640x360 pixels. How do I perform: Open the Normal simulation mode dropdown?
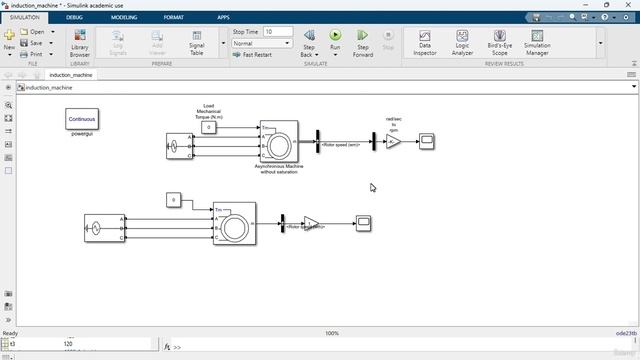click(x=262, y=43)
